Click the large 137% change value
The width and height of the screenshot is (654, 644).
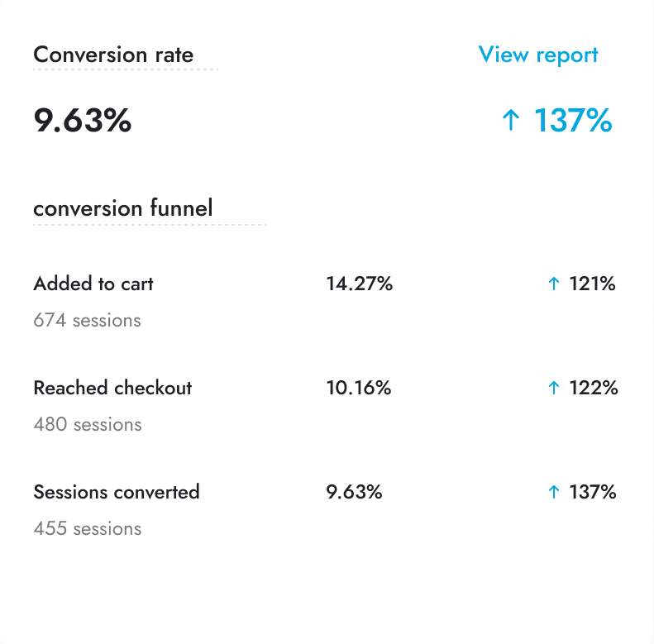pyautogui.click(x=572, y=122)
